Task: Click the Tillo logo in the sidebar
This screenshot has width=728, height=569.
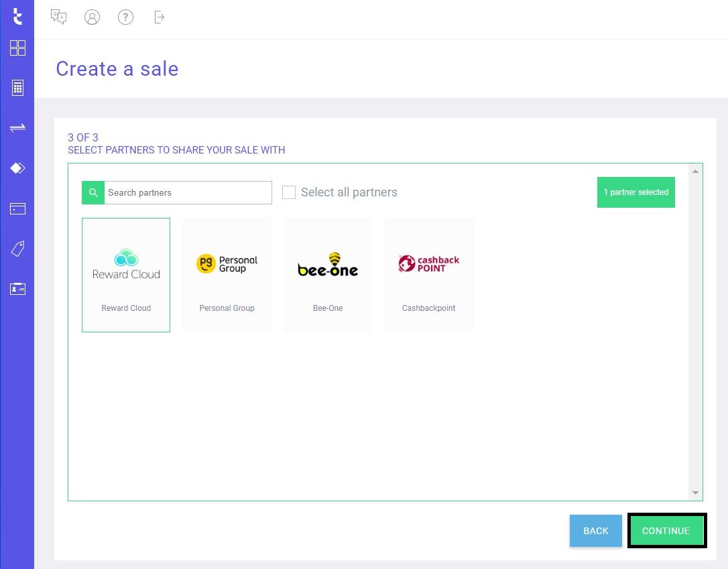Action: tap(17, 17)
